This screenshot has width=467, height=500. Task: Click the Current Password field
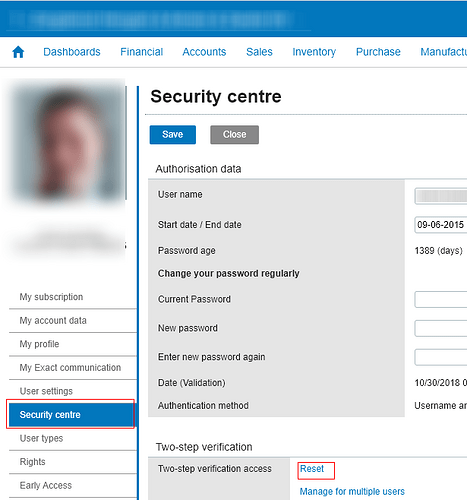click(x=441, y=299)
